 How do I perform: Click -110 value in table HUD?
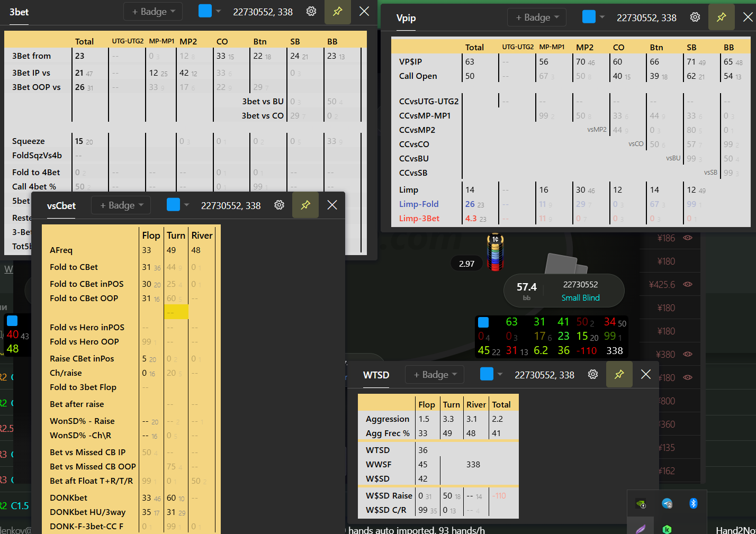tap(587, 350)
